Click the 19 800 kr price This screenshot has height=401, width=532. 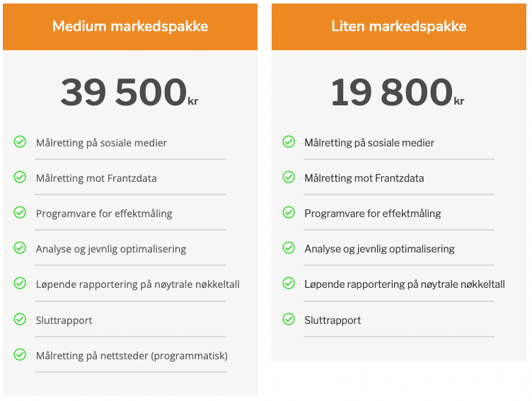tap(398, 92)
